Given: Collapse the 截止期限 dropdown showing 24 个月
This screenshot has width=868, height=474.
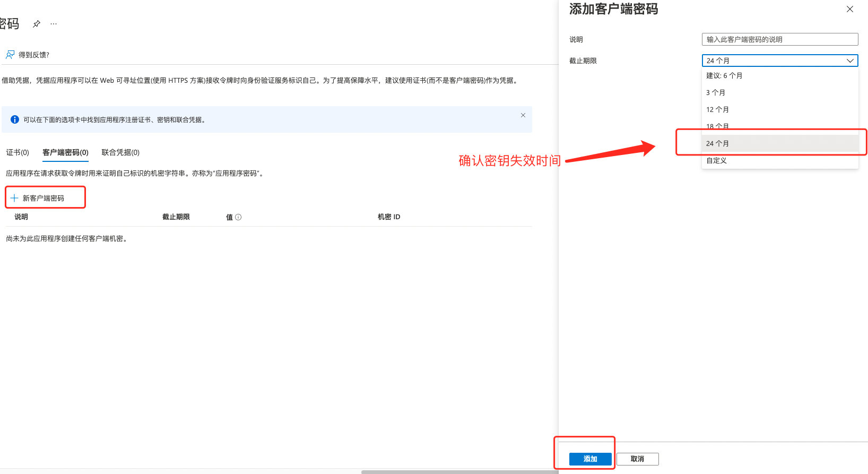Looking at the screenshot, I should pyautogui.click(x=780, y=61).
